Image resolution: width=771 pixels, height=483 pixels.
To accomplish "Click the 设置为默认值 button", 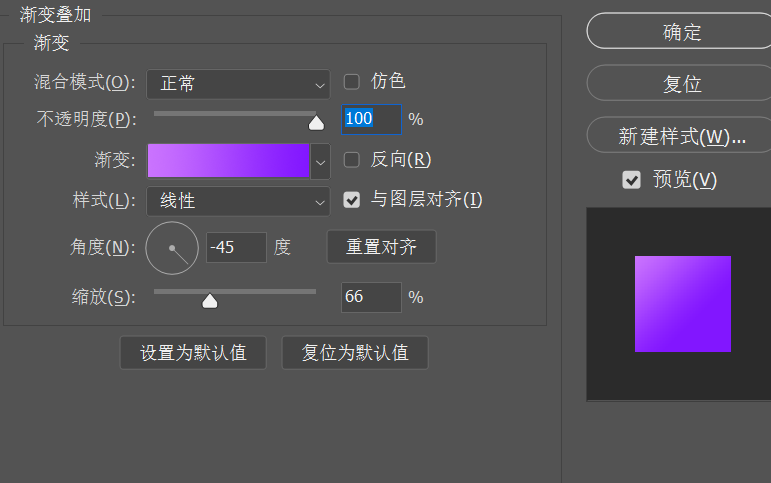I will pyautogui.click(x=193, y=353).
